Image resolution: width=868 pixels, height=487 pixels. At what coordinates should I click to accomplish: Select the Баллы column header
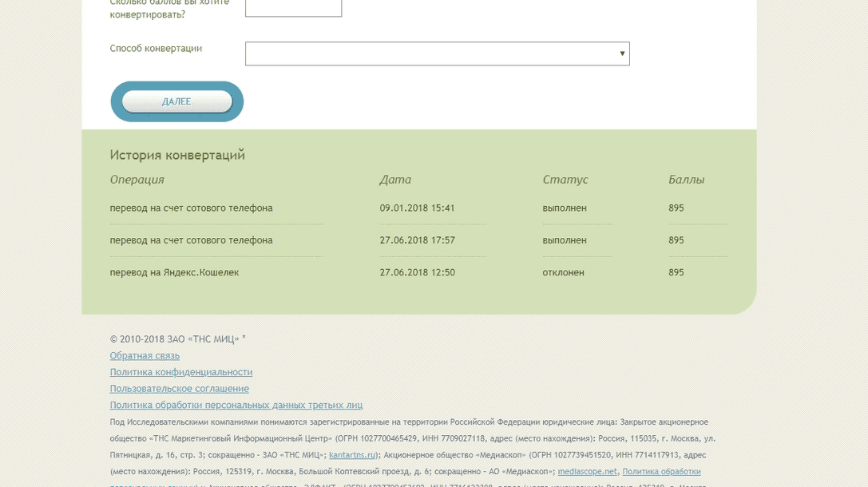click(x=684, y=180)
